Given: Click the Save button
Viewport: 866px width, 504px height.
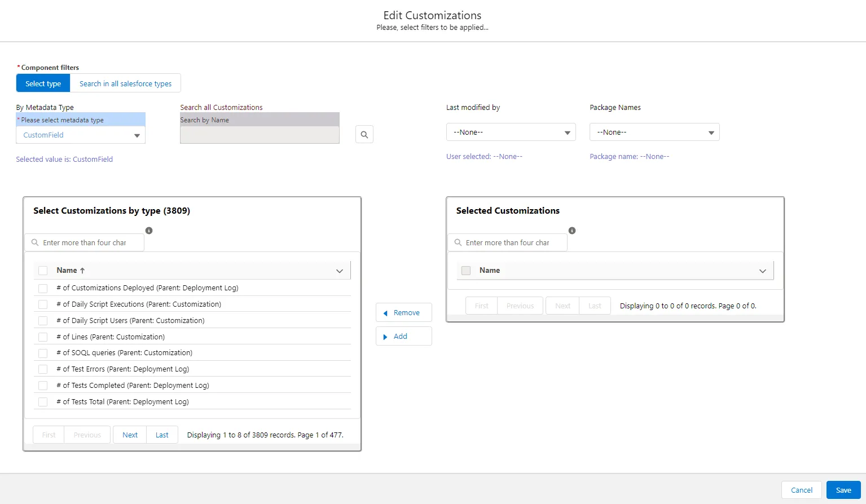Looking at the screenshot, I should click(x=843, y=490).
